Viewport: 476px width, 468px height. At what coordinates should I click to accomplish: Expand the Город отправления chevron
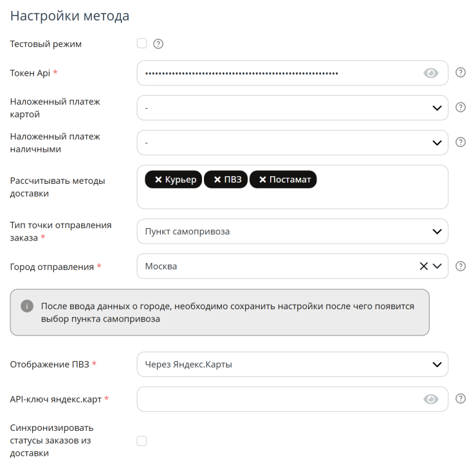pos(437,266)
